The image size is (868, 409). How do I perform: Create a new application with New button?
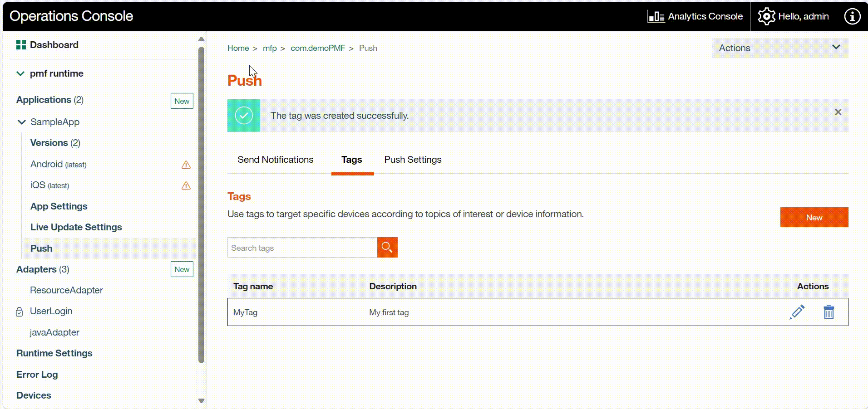click(x=182, y=101)
